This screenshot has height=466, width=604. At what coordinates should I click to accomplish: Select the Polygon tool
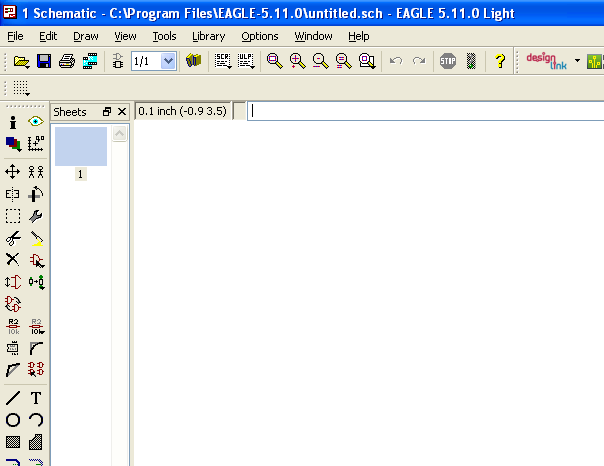pos(36,442)
